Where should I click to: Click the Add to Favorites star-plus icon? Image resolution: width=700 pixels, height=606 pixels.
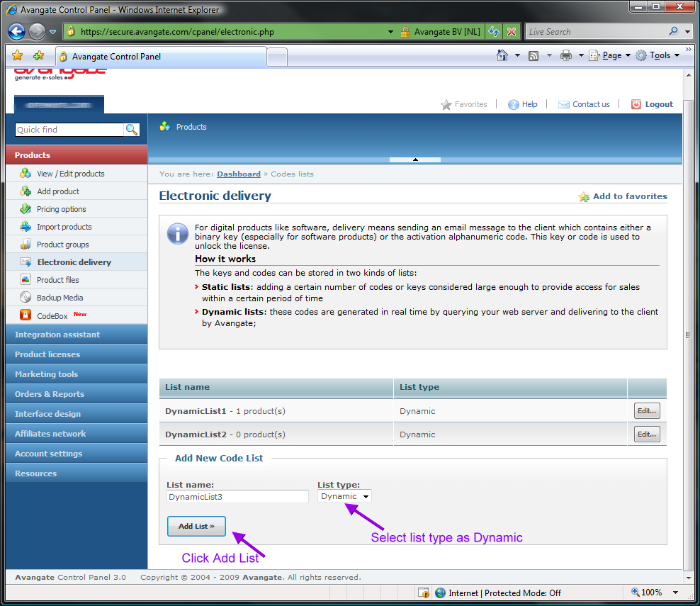point(39,56)
